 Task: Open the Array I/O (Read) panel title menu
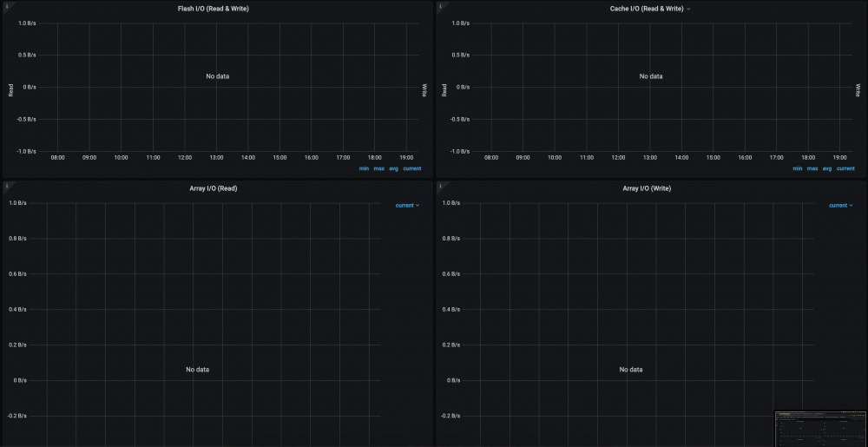tap(214, 188)
